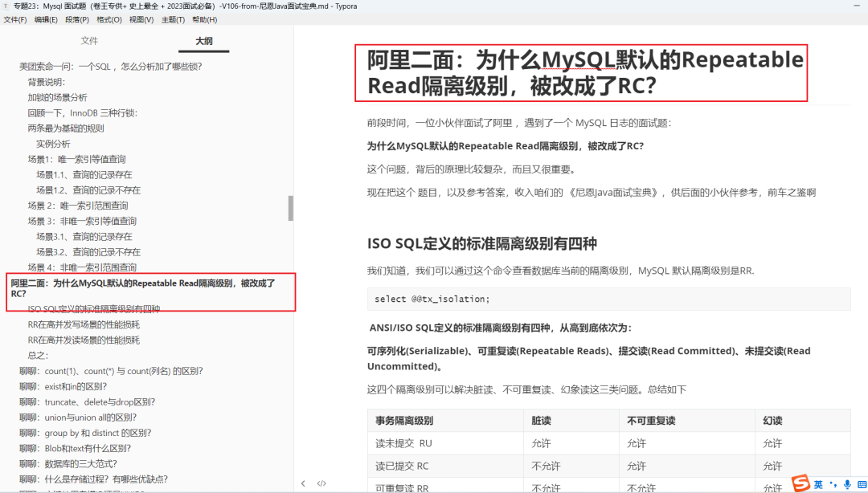Image resolution: width=868 pixels, height=493 pixels.
Task: Go to outline entry RR在高并发读场景的性能损耗
Action: point(84,340)
